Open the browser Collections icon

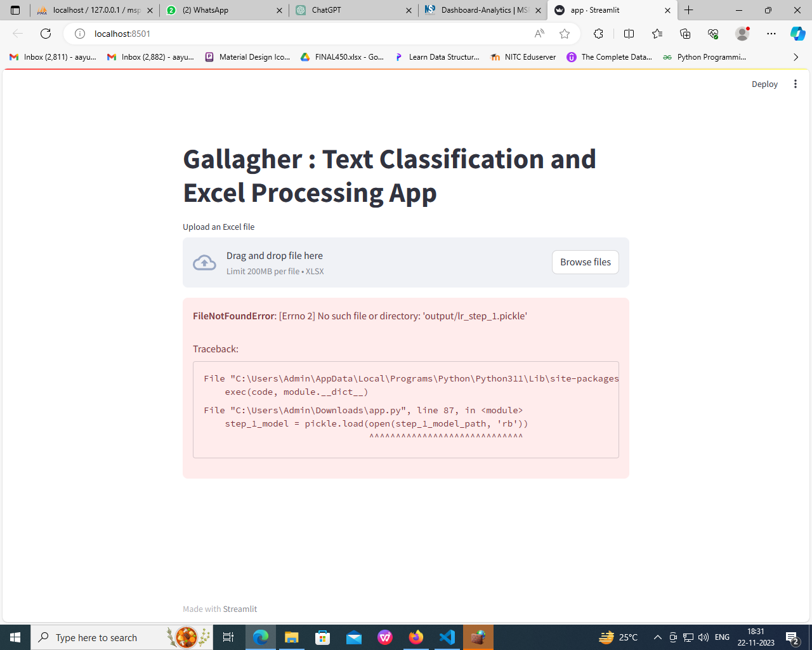(685, 34)
